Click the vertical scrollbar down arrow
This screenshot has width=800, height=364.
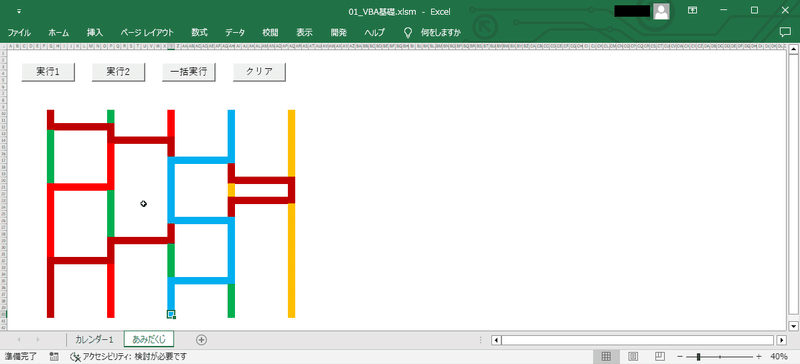pos(793,325)
